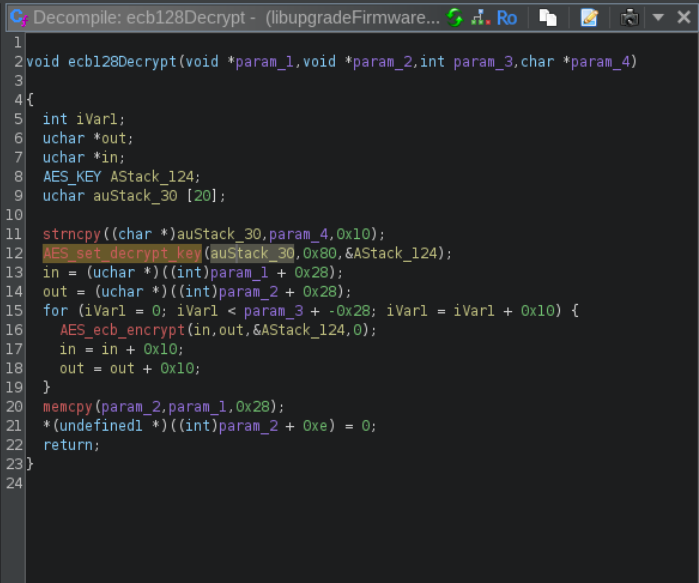
Task: Click the undefined1 cast on line 21
Action: coord(101,426)
